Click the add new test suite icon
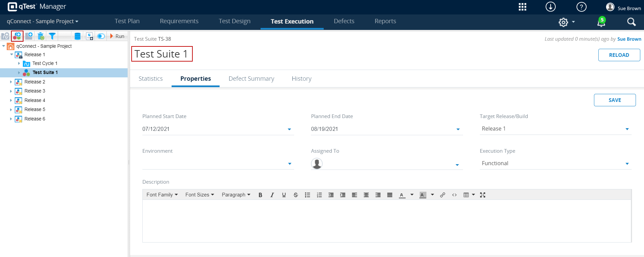Screen dimensions: 644x257 [x=17, y=36]
